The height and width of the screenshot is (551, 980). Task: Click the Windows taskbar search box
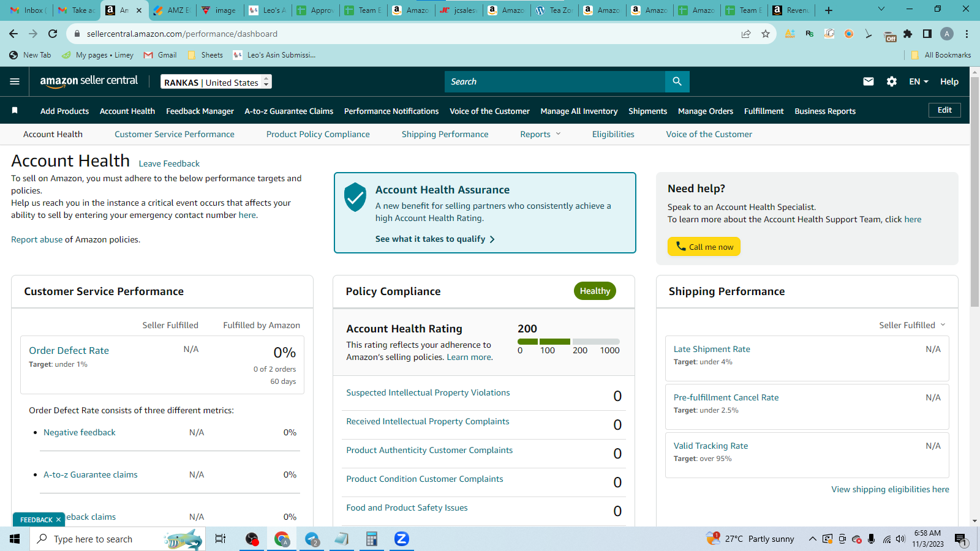click(118, 539)
